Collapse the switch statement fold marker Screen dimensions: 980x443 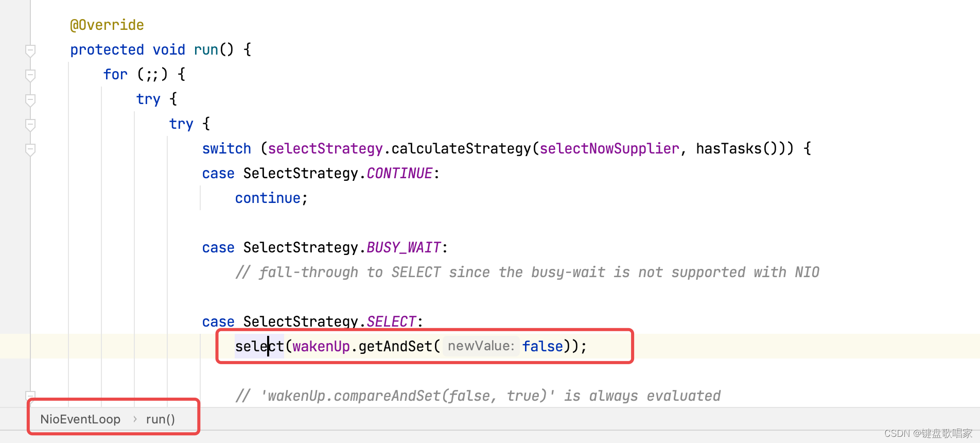30,149
